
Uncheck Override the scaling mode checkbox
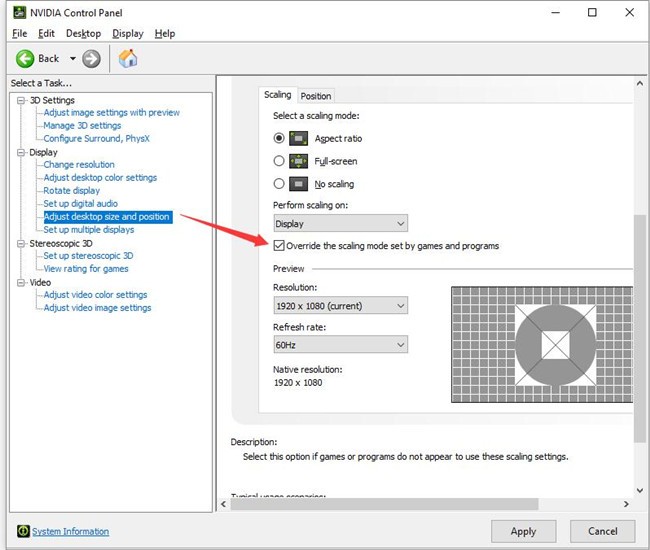click(279, 246)
